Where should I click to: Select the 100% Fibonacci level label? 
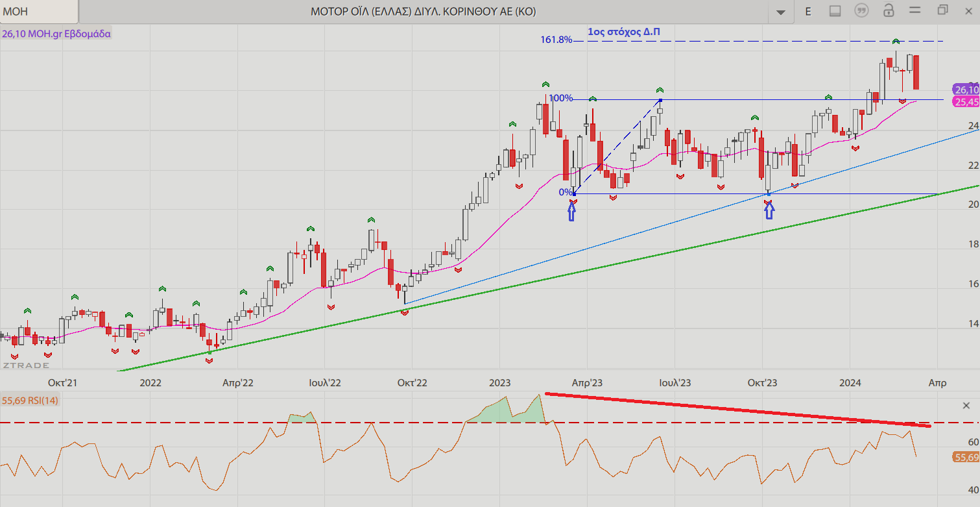click(561, 98)
